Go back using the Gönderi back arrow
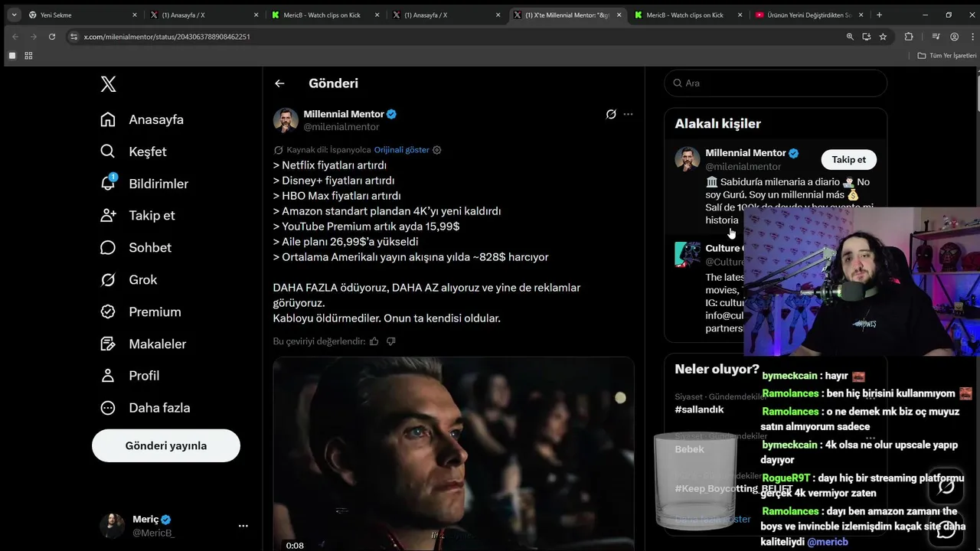 (x=279, y=83)
